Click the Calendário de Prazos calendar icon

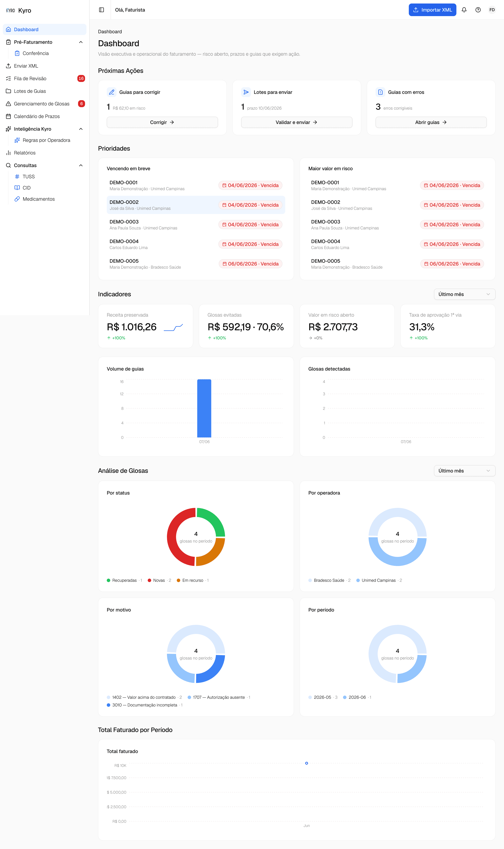9,116
